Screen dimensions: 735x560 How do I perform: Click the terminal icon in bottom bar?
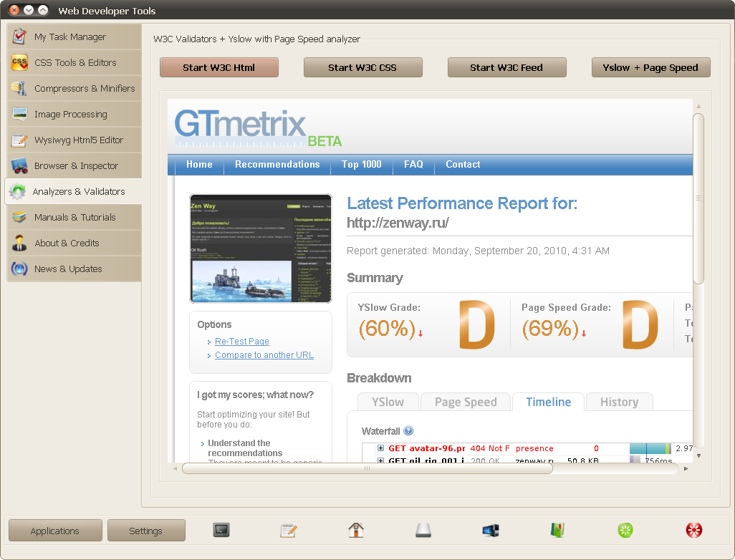(221, 530)
